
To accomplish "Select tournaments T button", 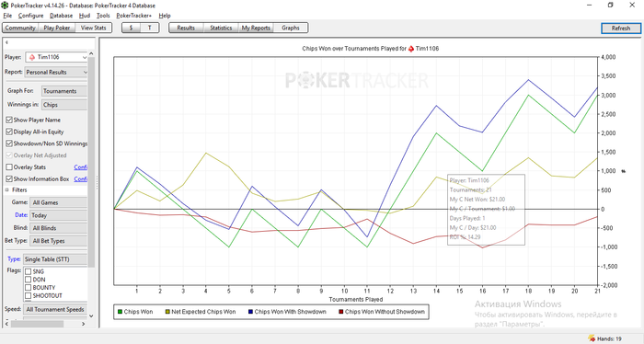I will [x=149, y=28].
